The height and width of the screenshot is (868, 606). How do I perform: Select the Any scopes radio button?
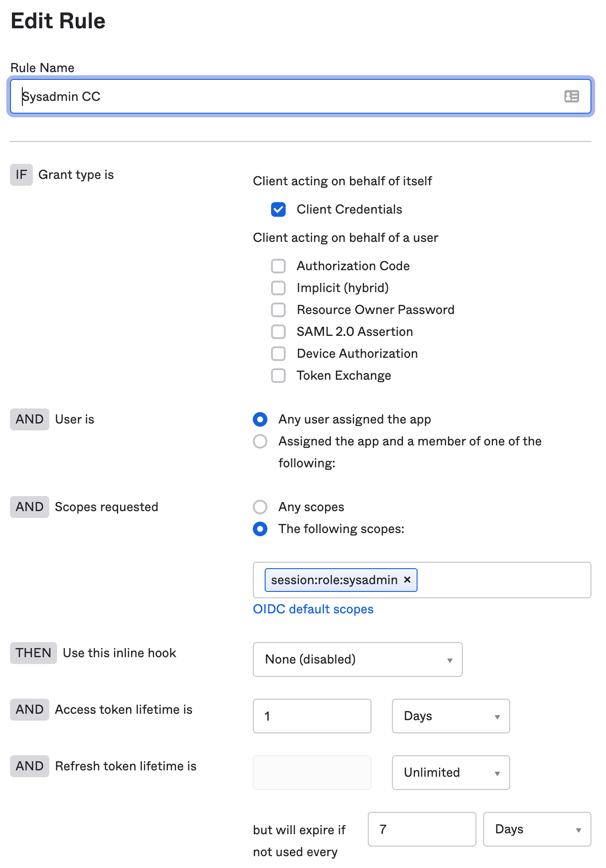pos(260,507)
